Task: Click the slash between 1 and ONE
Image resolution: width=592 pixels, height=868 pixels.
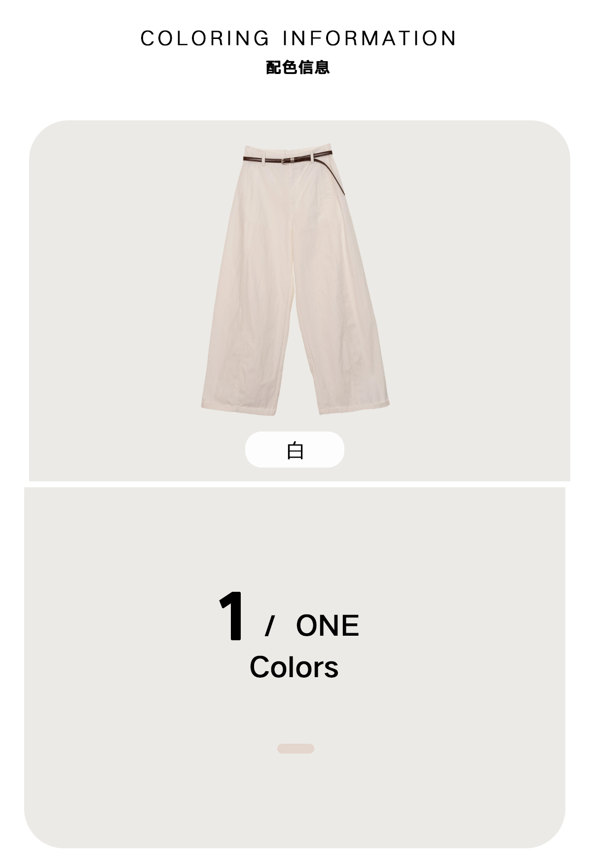Action: [x=269, y=626]
